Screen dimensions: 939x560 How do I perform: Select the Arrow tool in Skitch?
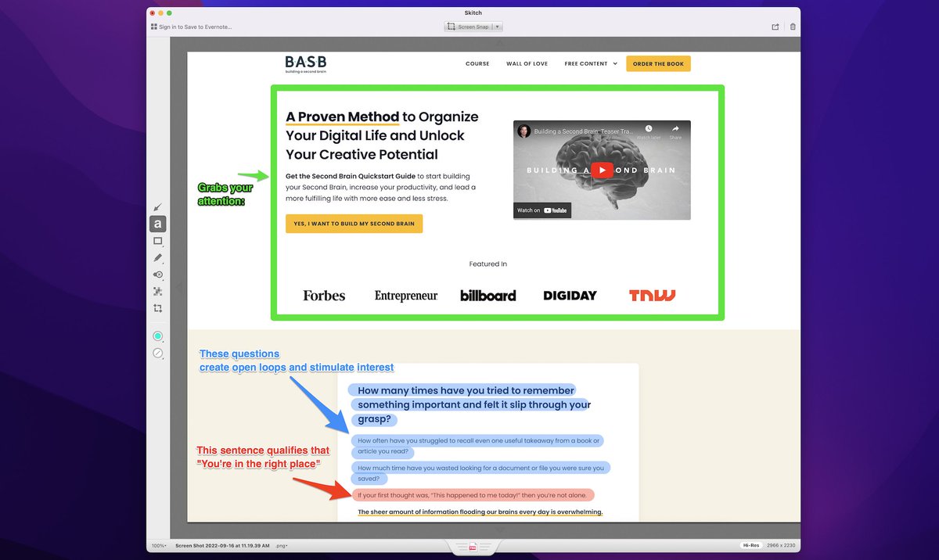click(157, 207)
